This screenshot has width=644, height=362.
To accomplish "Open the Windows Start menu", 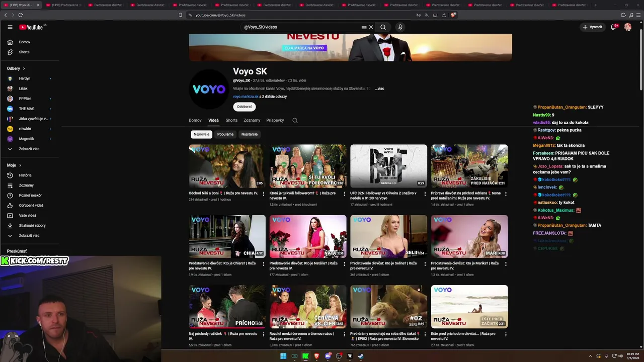I will point(283,356).
